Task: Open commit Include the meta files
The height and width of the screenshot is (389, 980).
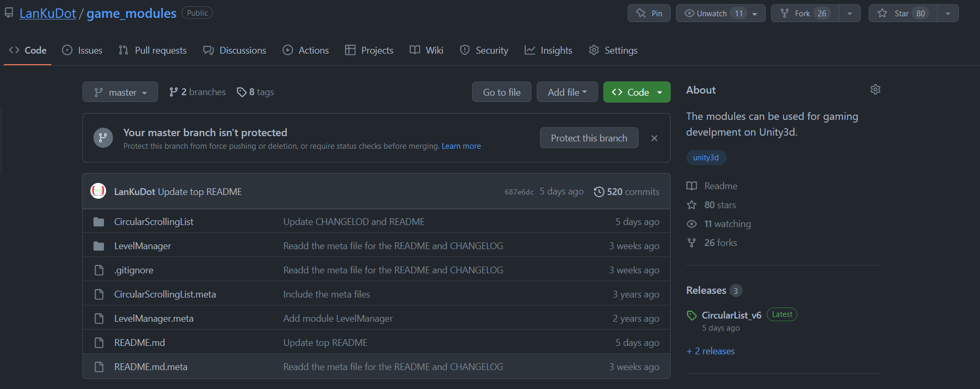Action: click(327, 294)
